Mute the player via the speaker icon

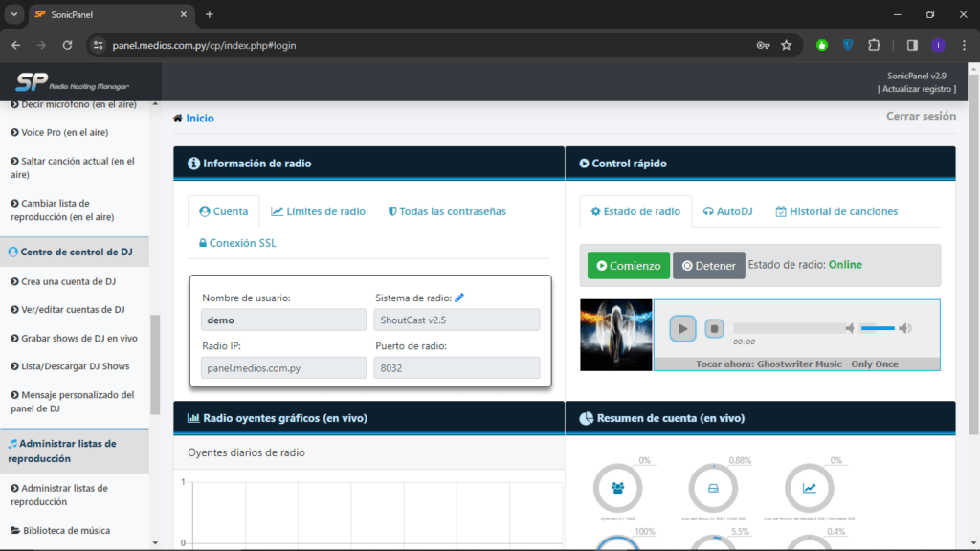pos(850,328)
